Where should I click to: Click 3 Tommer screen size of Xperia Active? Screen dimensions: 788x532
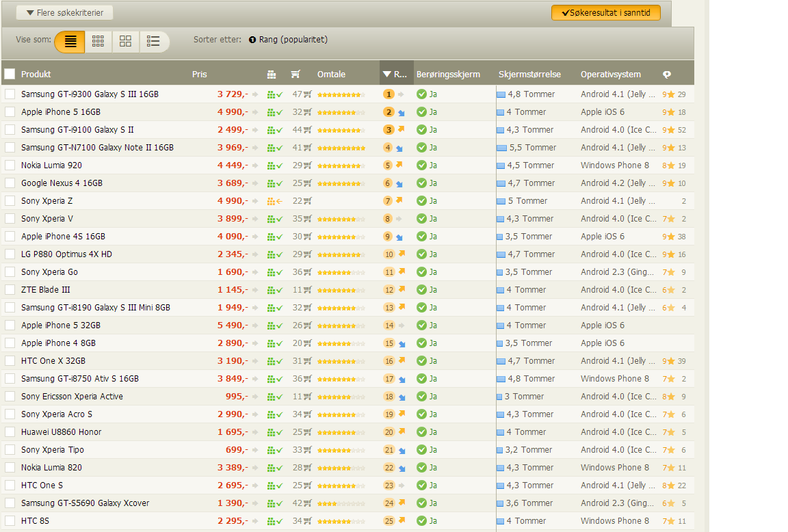coord(524,397)
